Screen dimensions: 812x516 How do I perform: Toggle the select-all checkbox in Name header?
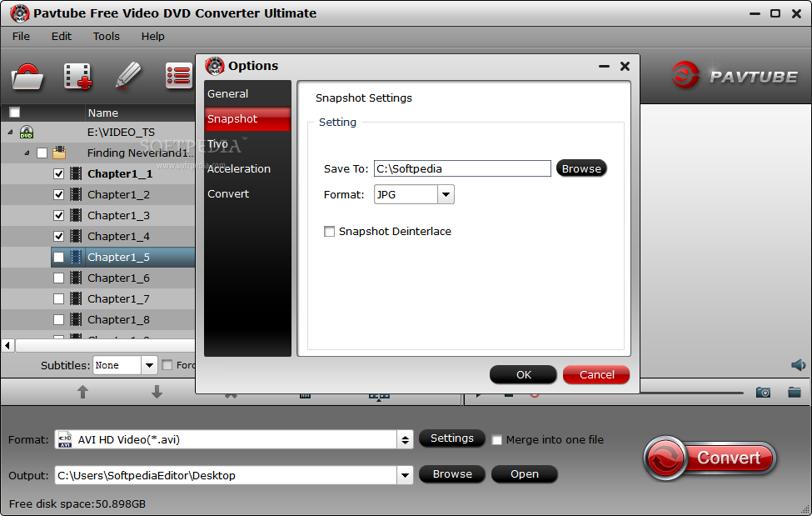(14, 112)
